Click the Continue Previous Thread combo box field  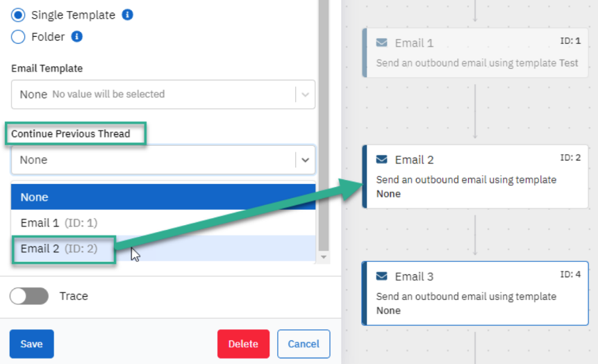[163, 160]
